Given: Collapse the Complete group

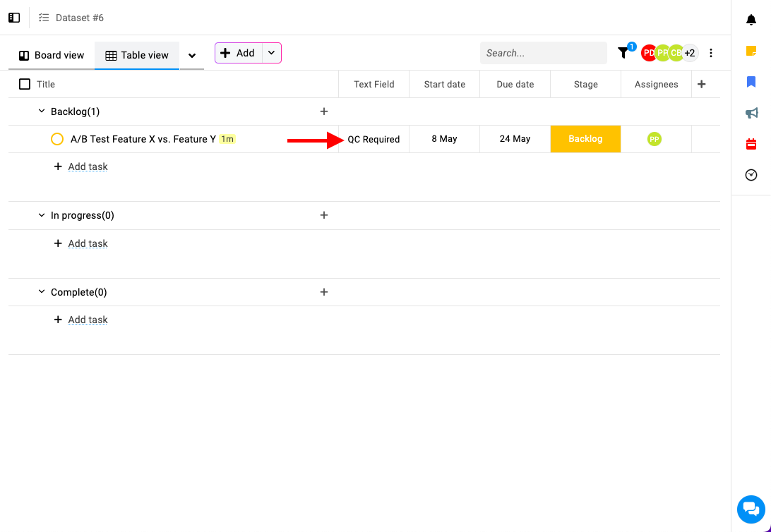Looking at the screenshot, I should [41, 292].
